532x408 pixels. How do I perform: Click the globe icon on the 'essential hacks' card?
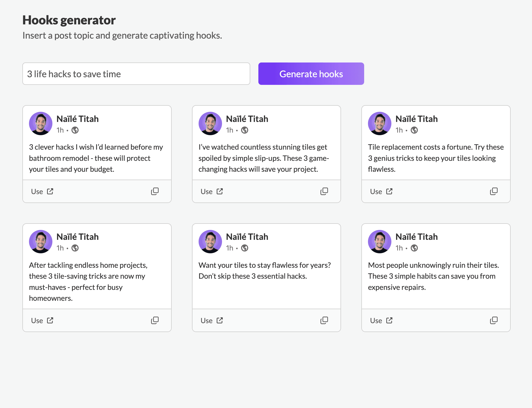[245, 248]
